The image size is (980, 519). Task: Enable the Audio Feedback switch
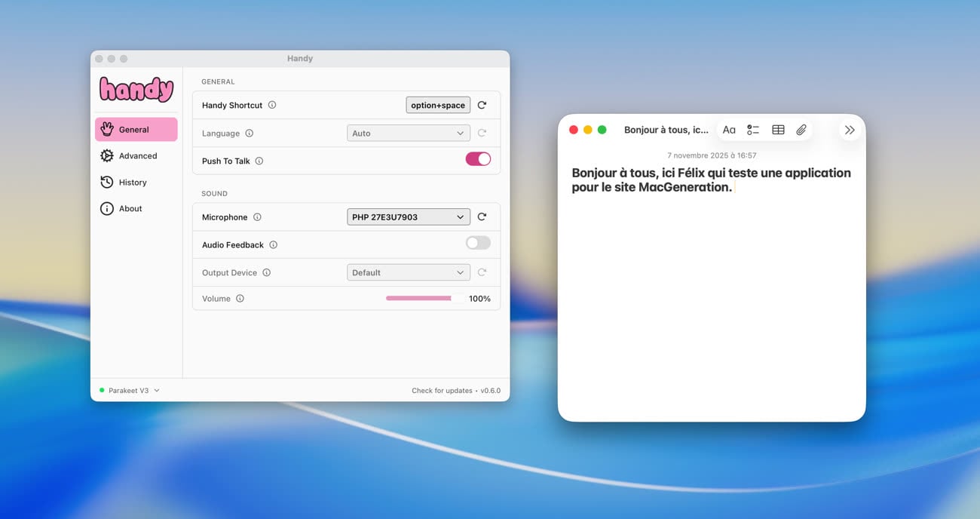tap(478, 243)
